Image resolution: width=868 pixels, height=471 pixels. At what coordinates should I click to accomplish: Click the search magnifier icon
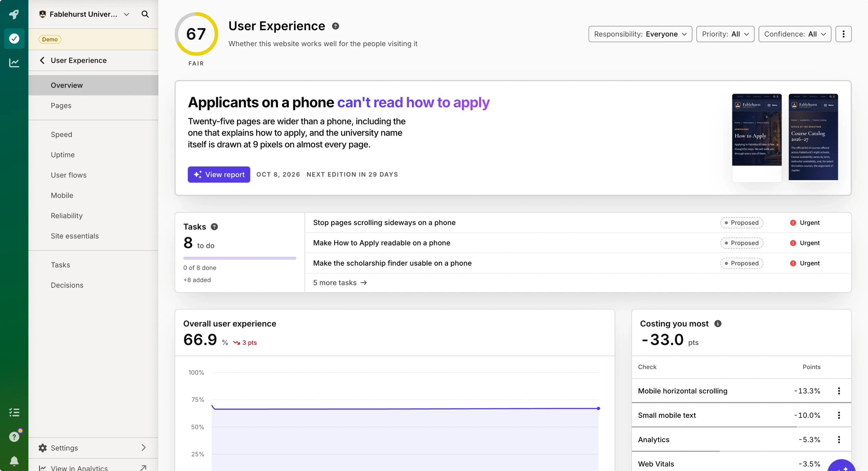click(145, 14)
